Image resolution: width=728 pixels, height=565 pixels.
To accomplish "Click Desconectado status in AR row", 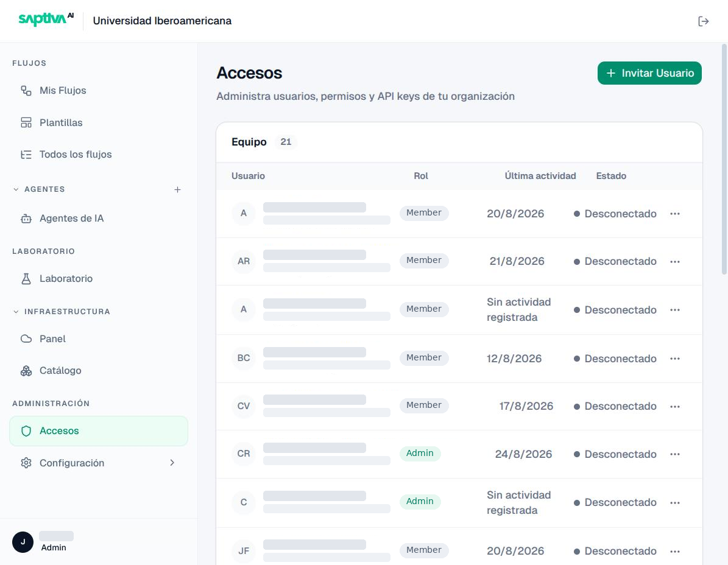I will pos(615,261).
